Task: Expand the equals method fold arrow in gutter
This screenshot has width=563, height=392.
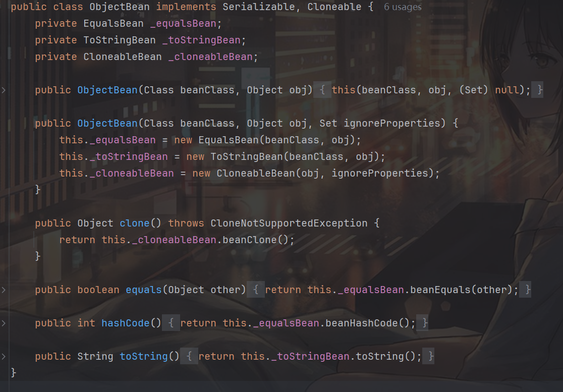Action: point(4,290)
